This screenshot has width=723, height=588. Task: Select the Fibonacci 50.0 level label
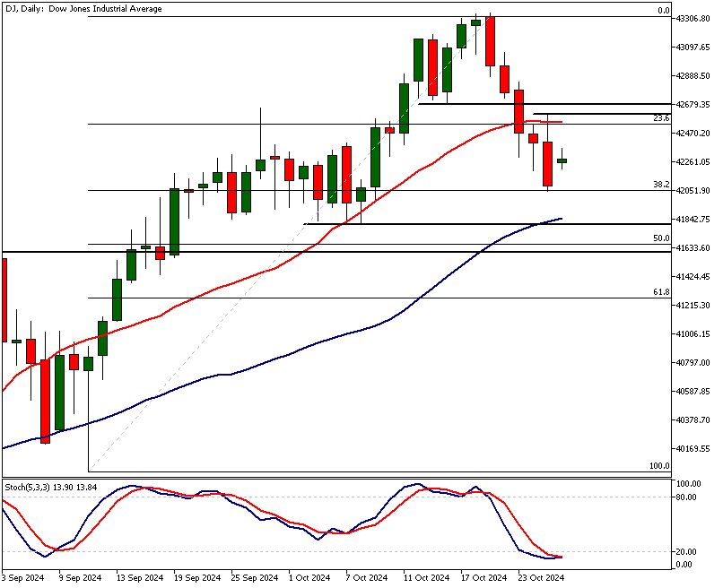coord(661,238)
